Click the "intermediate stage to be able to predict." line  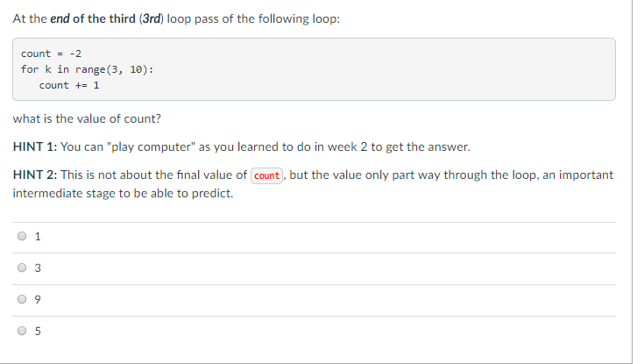click(123, 193)
